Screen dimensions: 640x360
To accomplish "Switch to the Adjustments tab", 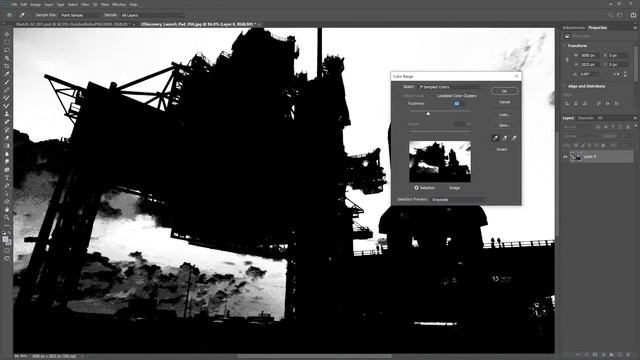I will coord(573,27).
